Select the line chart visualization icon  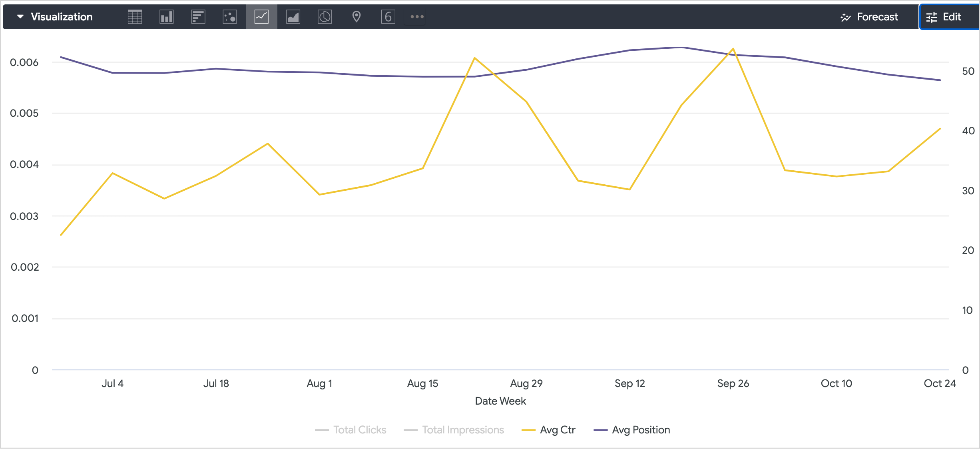tap(261, 17)
